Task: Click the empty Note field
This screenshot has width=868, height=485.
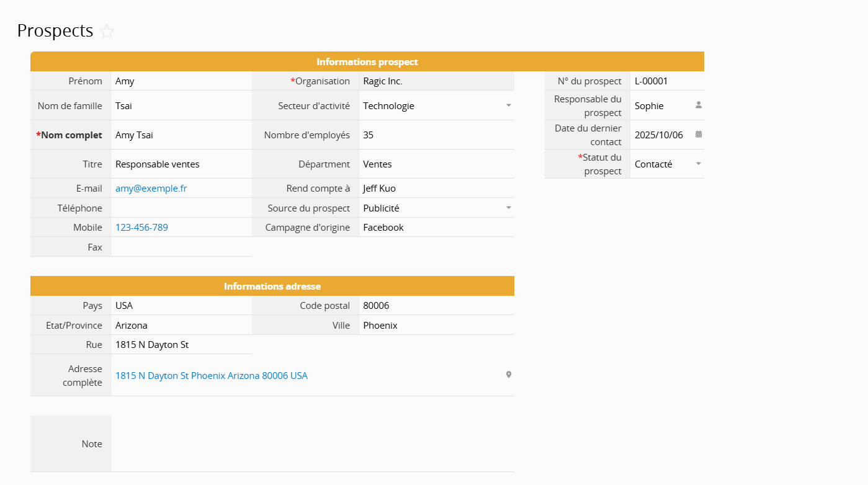Action: click(x=311, y=443)
